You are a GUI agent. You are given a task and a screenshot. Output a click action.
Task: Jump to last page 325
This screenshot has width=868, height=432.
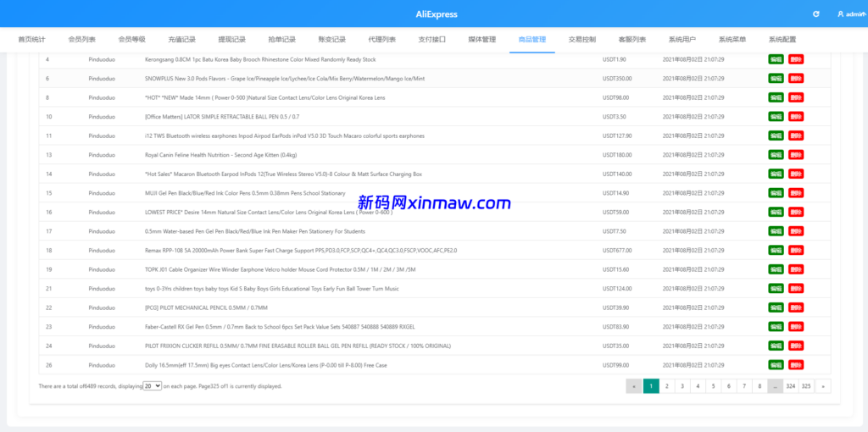coord(807,386)
